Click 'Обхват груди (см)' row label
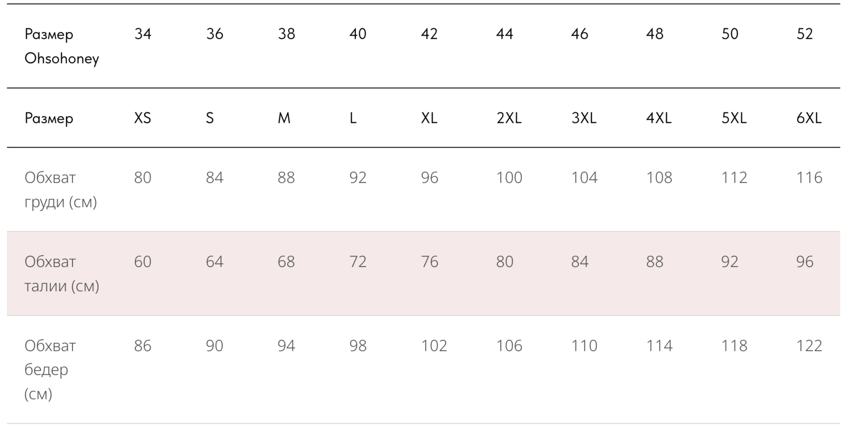The image size is (868, 430). click(x=60, y=189)
